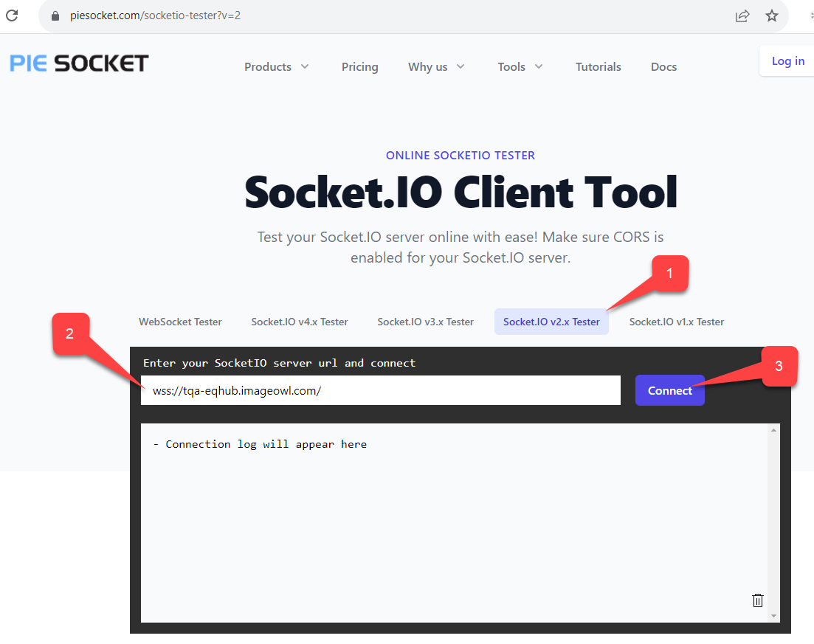Click the Log in button

click(x=787, y=61)
